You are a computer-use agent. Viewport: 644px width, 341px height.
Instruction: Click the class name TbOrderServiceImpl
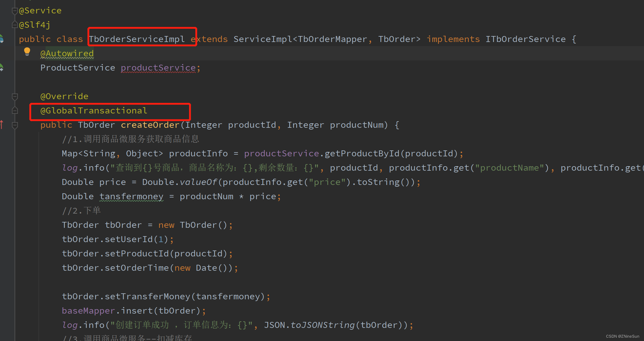tap(137, 39)
